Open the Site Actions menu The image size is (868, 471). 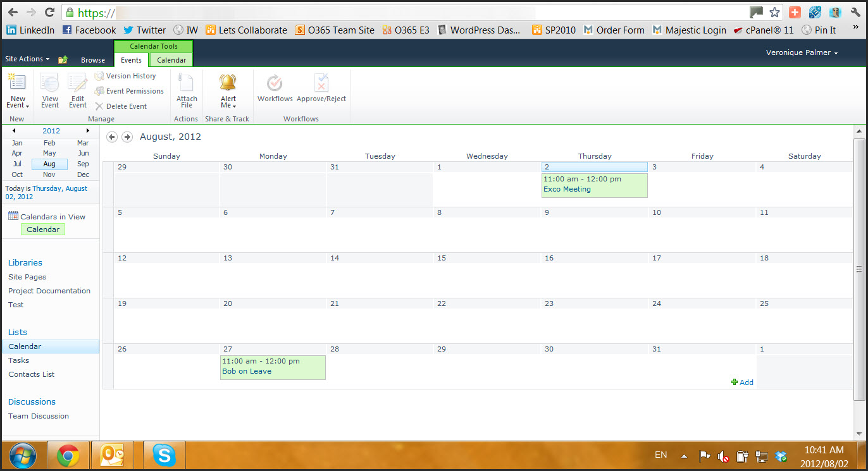[27, 59]
